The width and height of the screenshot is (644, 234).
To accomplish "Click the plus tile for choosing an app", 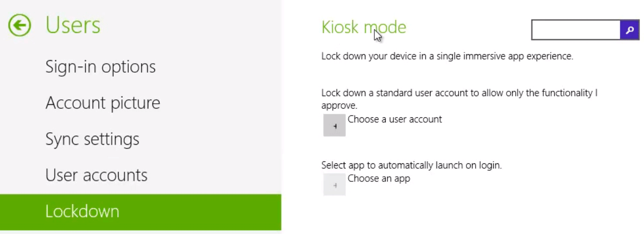I will tap(334, 184).
